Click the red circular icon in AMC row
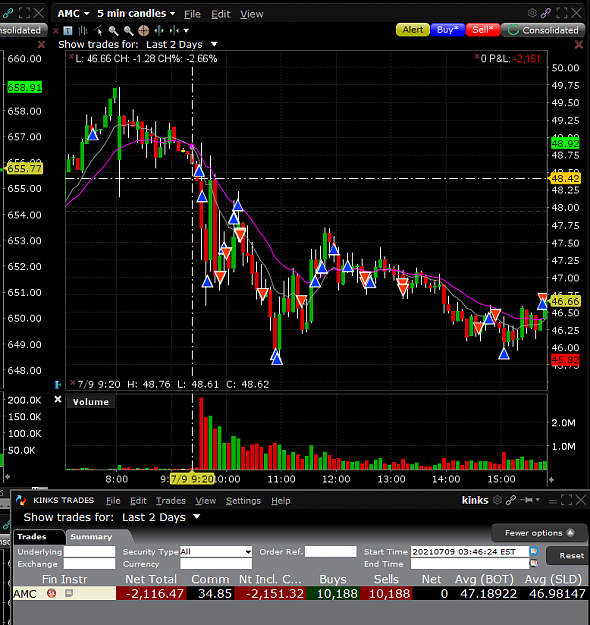The image size is (590, 625). [x=51, y=593]
